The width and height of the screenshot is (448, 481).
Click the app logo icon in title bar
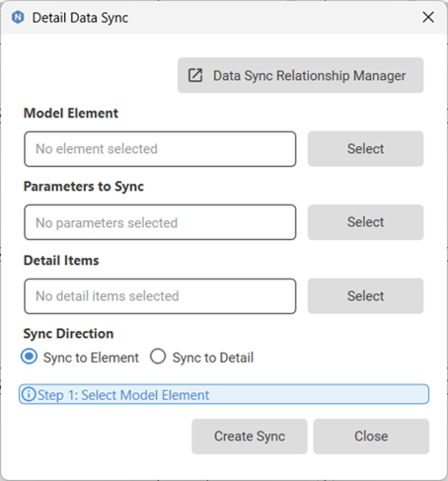pos(18,17)
